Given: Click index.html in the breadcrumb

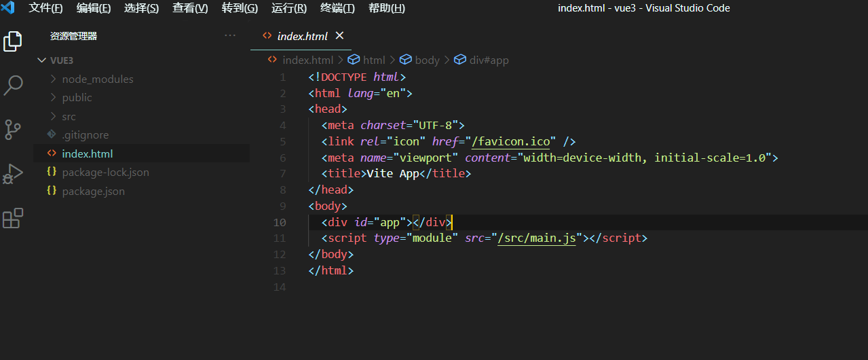Looking at the screenshot, I should (x=307, y=60).
